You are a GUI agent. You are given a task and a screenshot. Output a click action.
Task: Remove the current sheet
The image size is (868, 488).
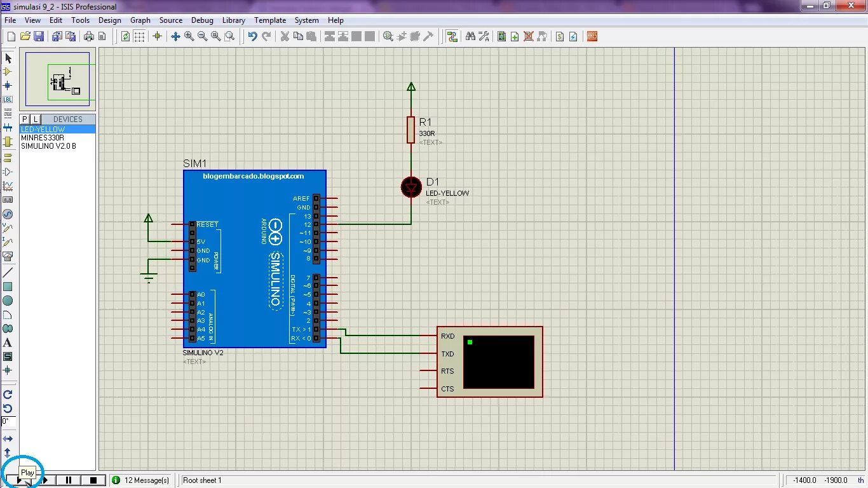pos(529,36)
